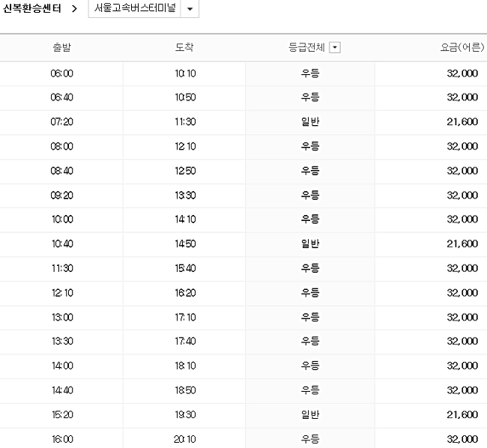
Task: Click the 10:50 arrival time
Action: click(x=185, y=97)
